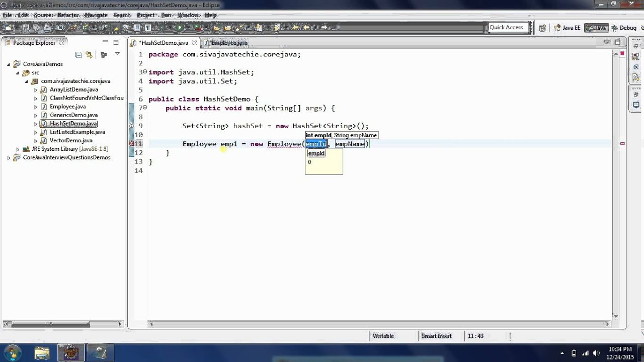Choose the 0 proposal in popup

click(309, 162)
